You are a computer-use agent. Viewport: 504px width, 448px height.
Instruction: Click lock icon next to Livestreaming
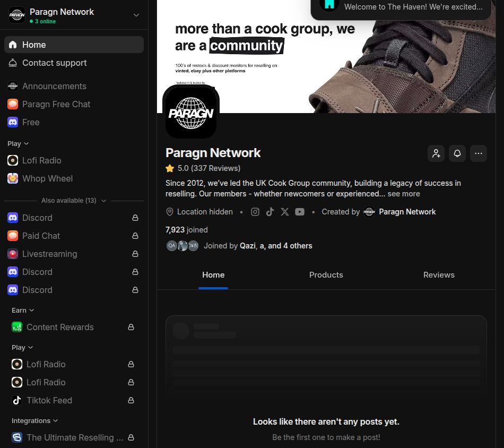135,254
